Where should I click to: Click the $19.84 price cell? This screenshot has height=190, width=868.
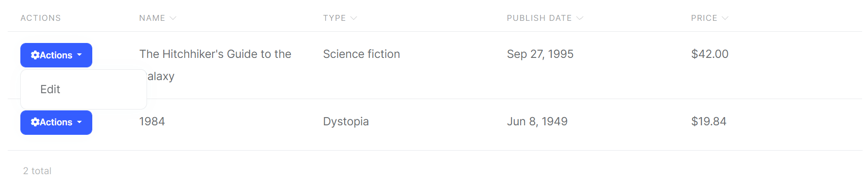(x=709, y=122)
